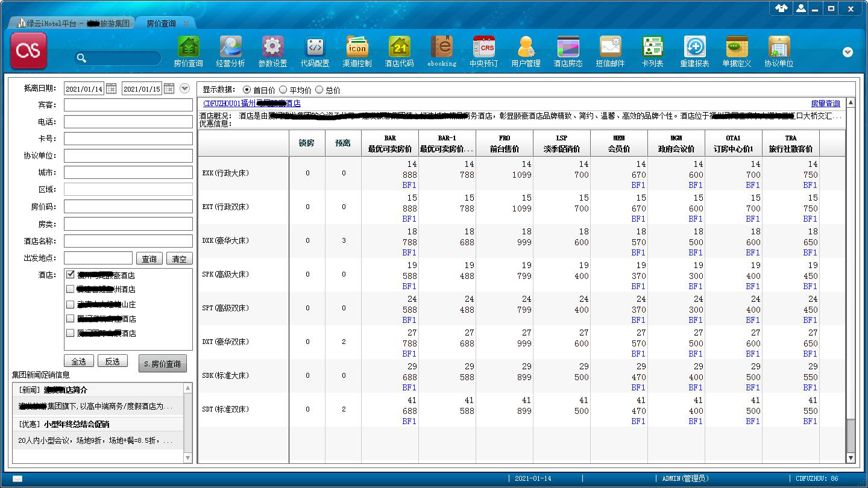Screen dimensions: 868x488
Task: Expand the toolbar overflow chevron
Action: 848,52
